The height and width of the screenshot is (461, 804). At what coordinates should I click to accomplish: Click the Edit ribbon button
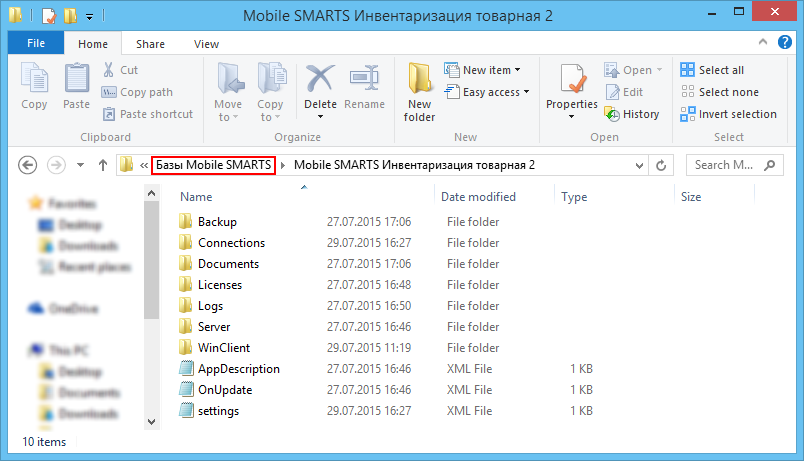(x=624, y=92)
